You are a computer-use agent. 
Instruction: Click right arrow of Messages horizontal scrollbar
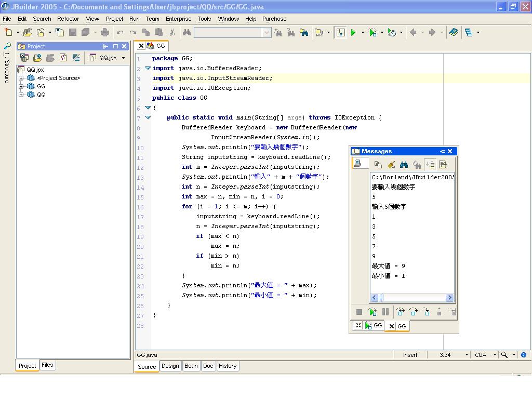click(x=449, y=298)
